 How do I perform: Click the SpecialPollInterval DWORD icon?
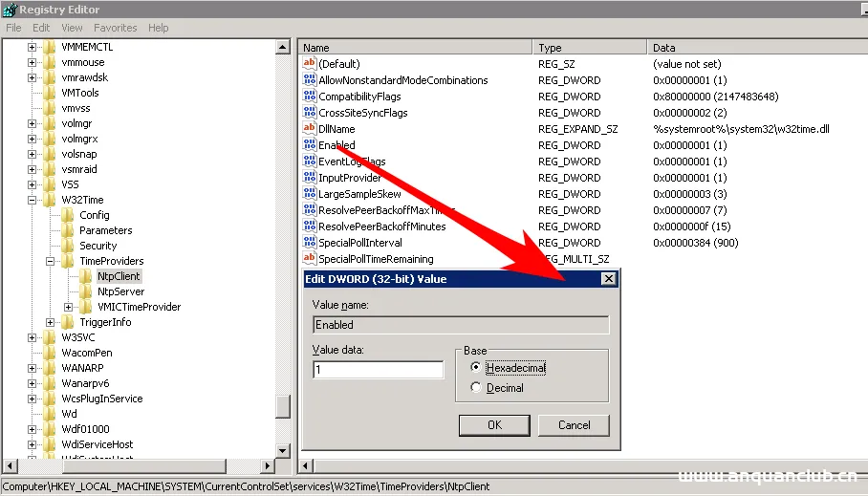click(309, 243)
